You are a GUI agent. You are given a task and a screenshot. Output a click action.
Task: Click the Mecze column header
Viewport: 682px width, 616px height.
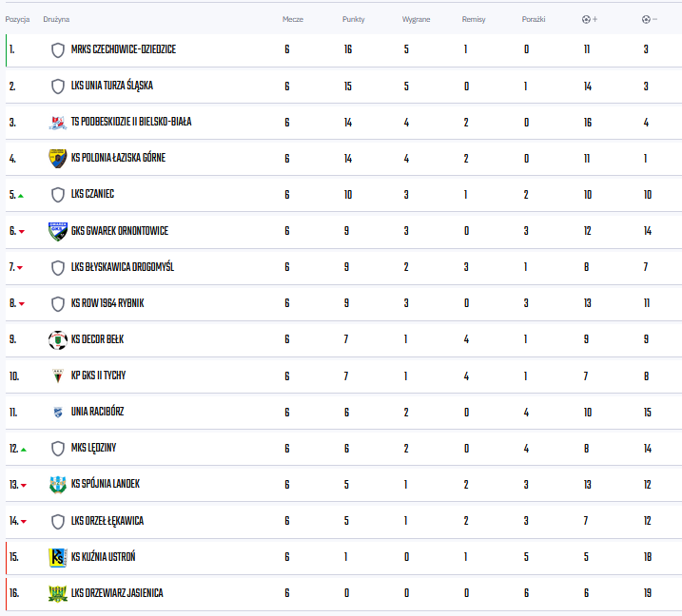tap(293, 19)
